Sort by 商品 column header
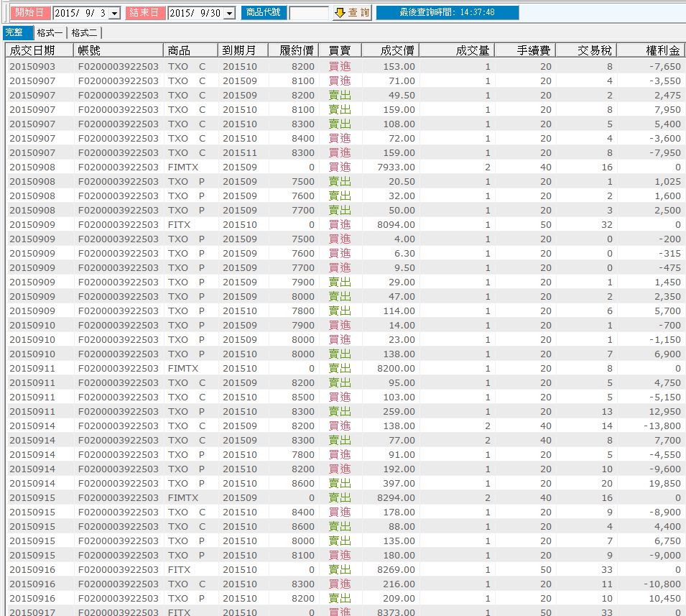The height and width of the screenshot is (616, 686). click(190, 50)
